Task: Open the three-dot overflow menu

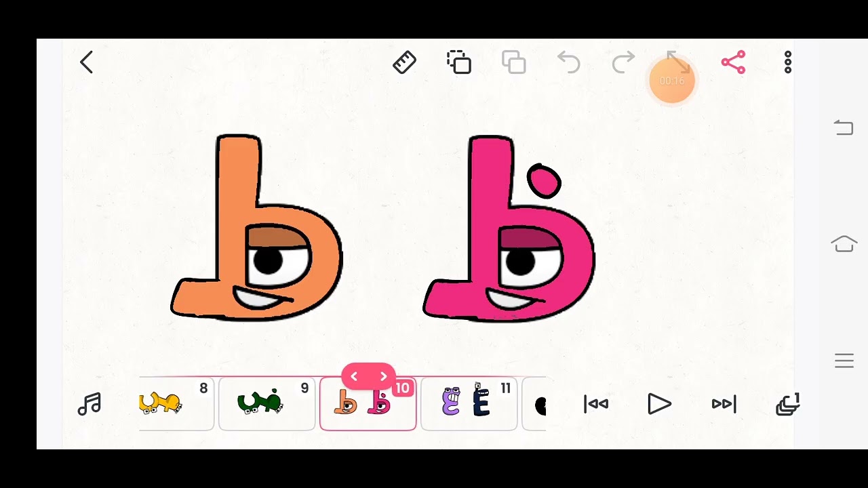Action: (x=788, y=62)
